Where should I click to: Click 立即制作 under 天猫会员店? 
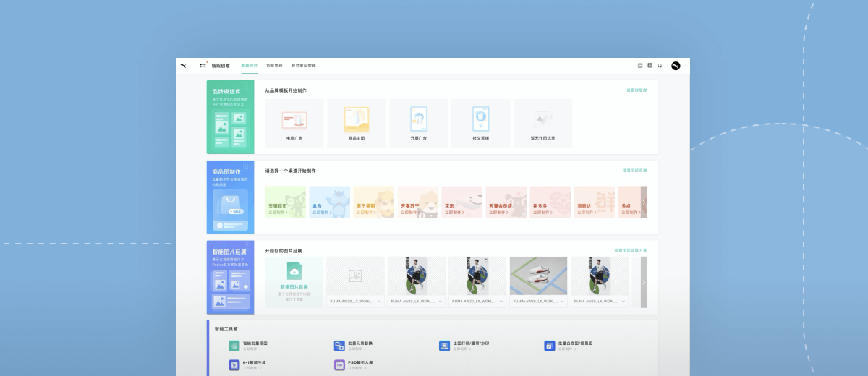(x=498, y=213)
